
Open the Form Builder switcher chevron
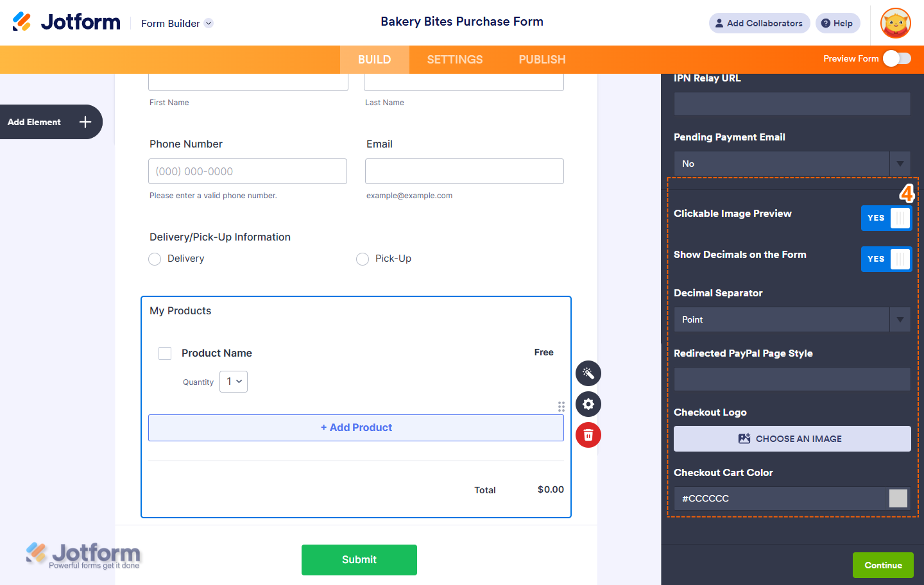pos(208,23)
